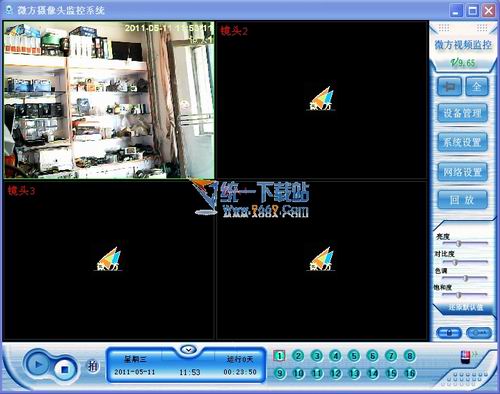Screen dimensions: 500x394
Task: Click the 微方视频监控 panel title
Action: tap(463, 45)
